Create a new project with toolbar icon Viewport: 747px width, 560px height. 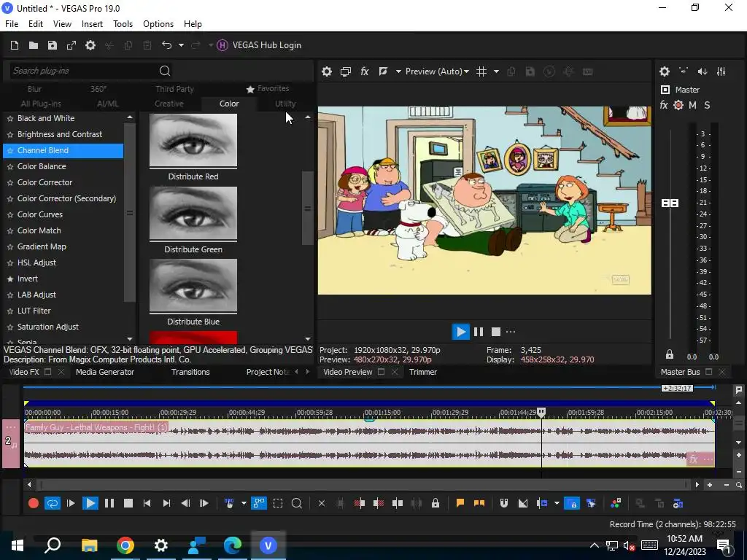click(15, 45)
